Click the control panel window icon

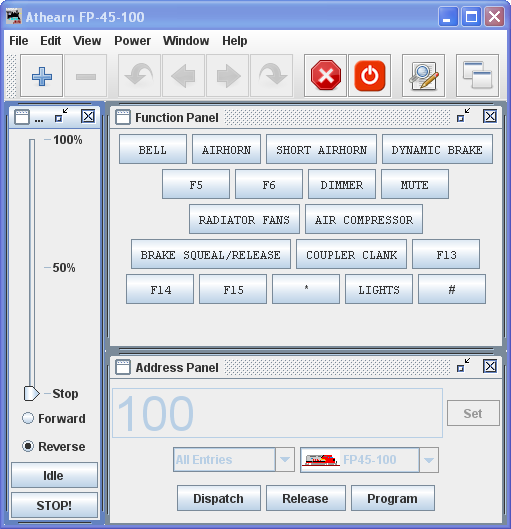22,117
